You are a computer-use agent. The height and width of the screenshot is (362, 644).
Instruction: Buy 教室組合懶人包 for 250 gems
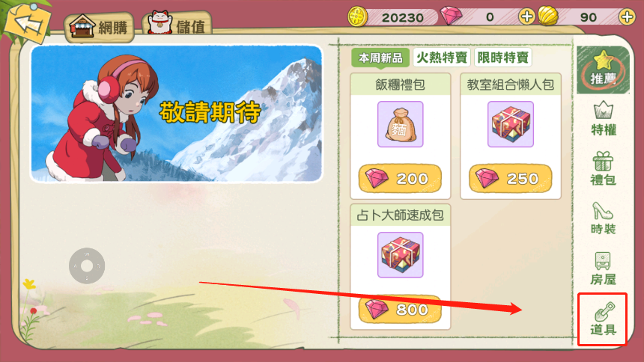[x=511, y=179]
